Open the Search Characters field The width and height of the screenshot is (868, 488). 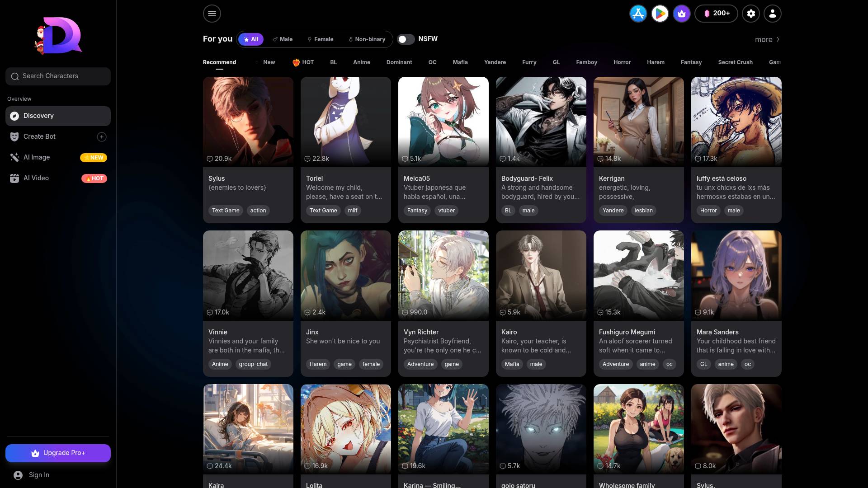point(58,76)
